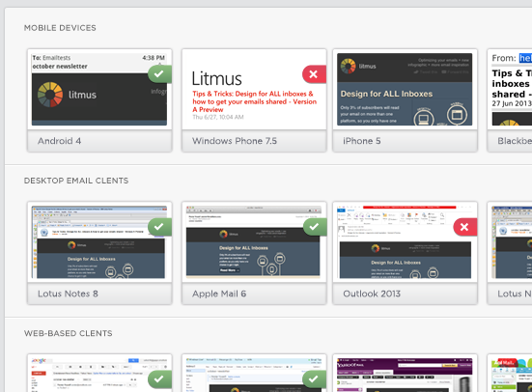Open the Outlook 2013 screenshot thumbnail
The width and height of the screenshot is (532, 392).
click(405, 242)
